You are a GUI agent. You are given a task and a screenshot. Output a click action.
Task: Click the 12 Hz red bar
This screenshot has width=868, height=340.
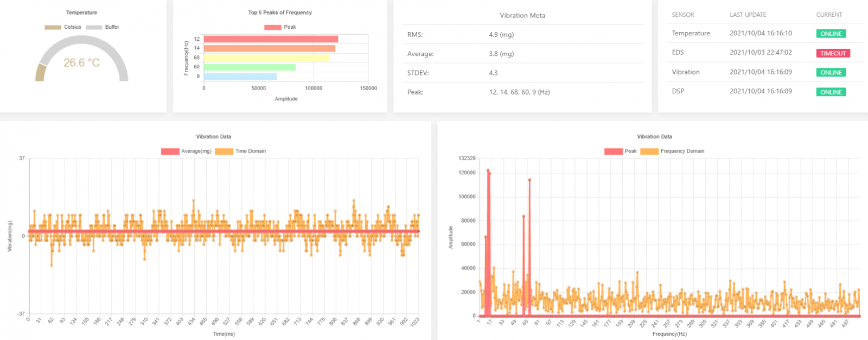pyautogui.click(x=271, y=39)
